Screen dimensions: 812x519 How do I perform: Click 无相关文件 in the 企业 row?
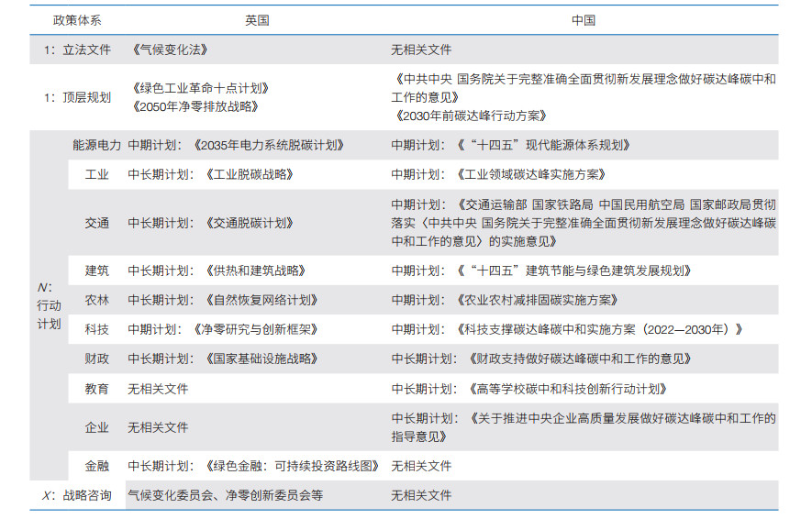tap(158, 427)
